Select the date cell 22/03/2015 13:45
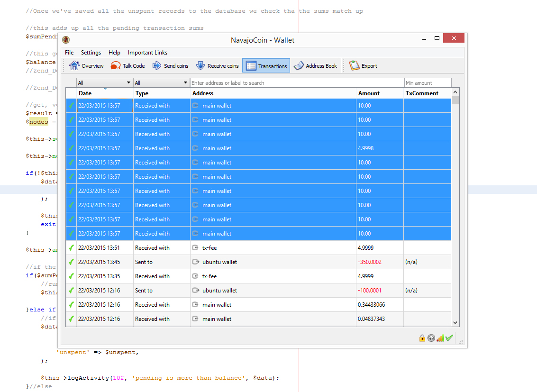Viewport: 537px width, 392px height. coord(105,262)
